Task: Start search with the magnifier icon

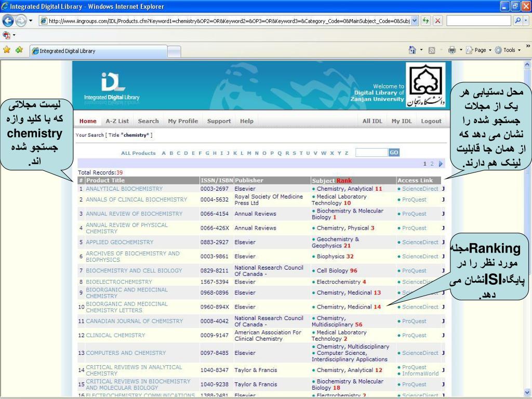Action: (518, 21)
